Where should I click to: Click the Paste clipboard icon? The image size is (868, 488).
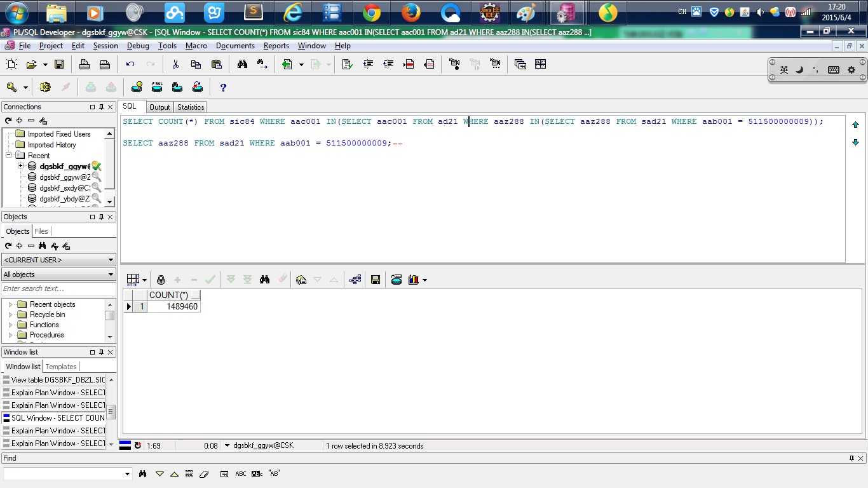(216, 64)
